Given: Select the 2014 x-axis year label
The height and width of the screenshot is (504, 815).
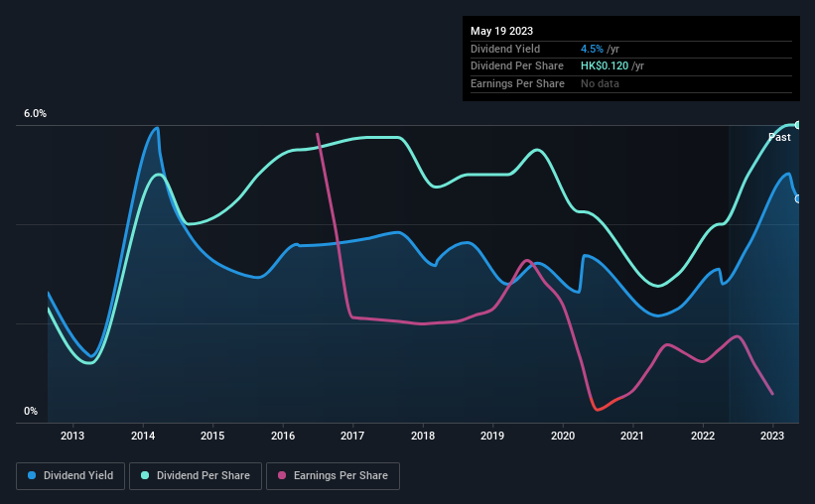Looking at the screenshot, I should coord(142,436).
